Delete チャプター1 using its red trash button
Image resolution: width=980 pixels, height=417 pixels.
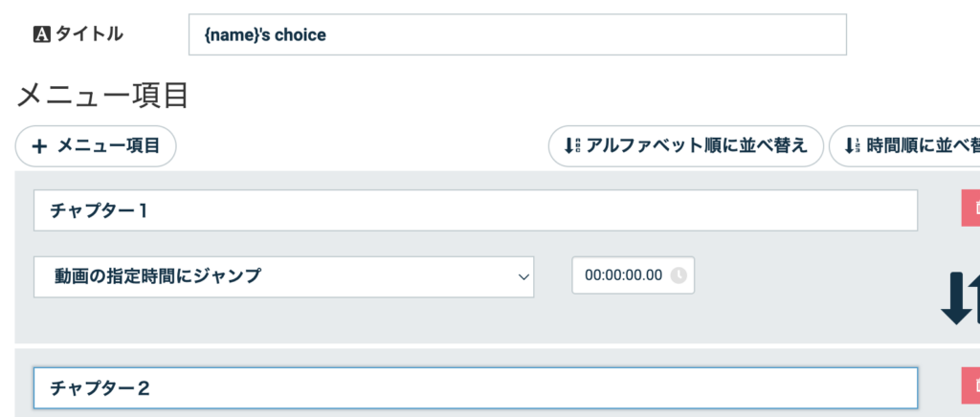point(970,209)
